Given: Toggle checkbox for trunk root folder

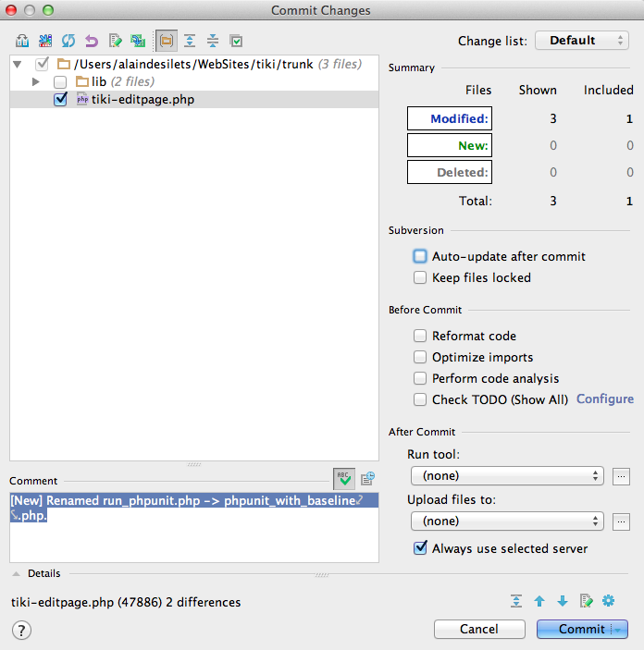Looking at the screenshot, I should (43, 64).
